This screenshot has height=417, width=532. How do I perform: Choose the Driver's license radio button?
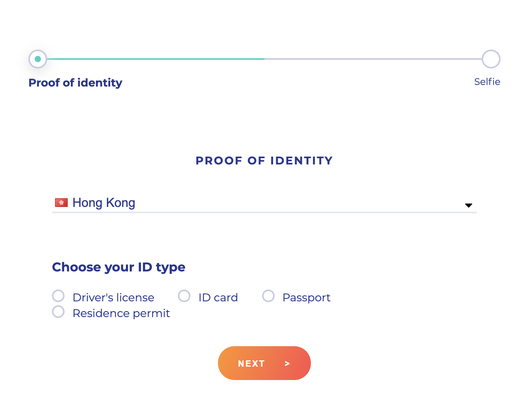58,296
